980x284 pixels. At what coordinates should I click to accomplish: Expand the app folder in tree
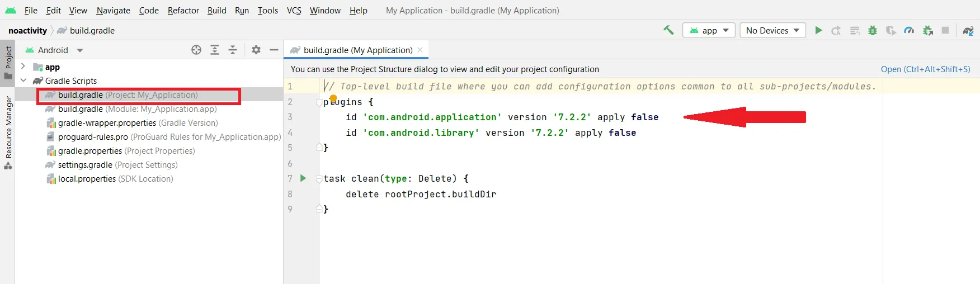coord(23,67)
